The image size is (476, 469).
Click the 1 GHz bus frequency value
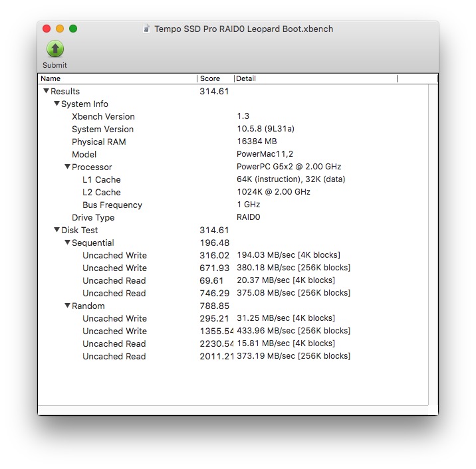click(249, 205)
